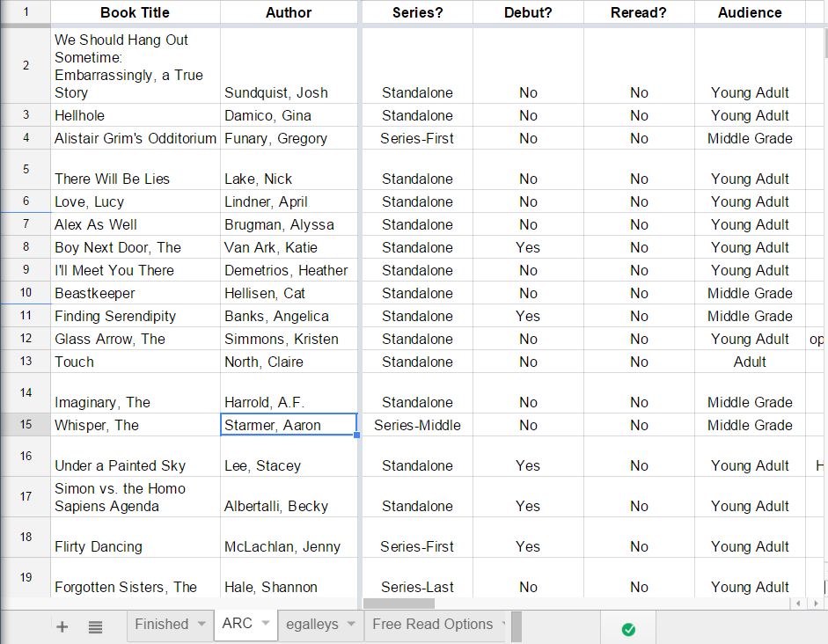The width and height of the screenshot is (828, 644).
Task: Switch to the Finished sheet tab
Action: [x=164, y=625]
